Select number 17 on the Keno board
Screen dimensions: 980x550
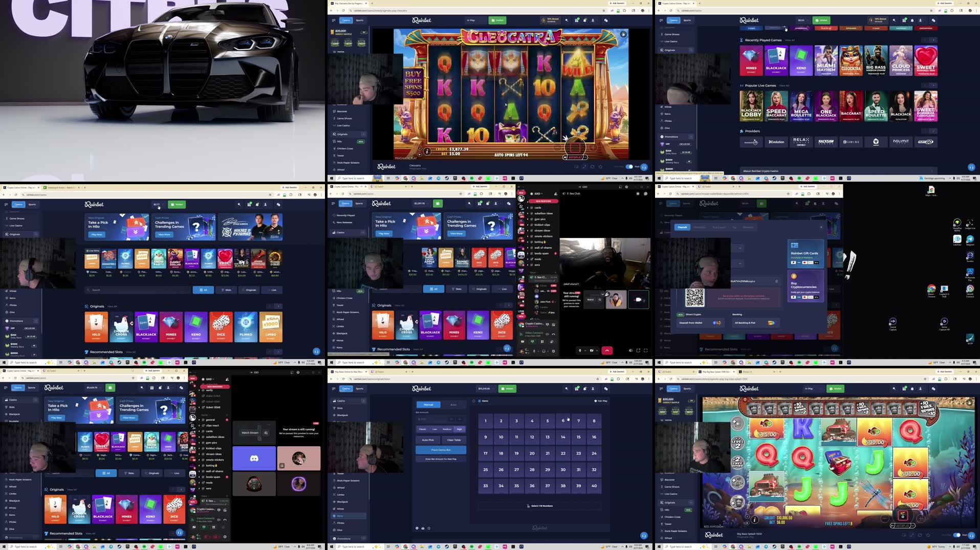click(x=486, y=453)
